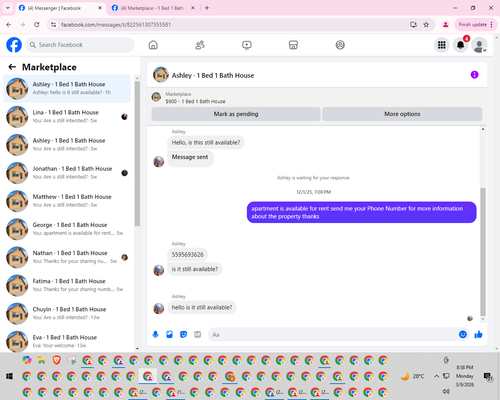Open the tab search dropdown arrow
The height and width of the screenshot is (400, 500).
(8, 8)
